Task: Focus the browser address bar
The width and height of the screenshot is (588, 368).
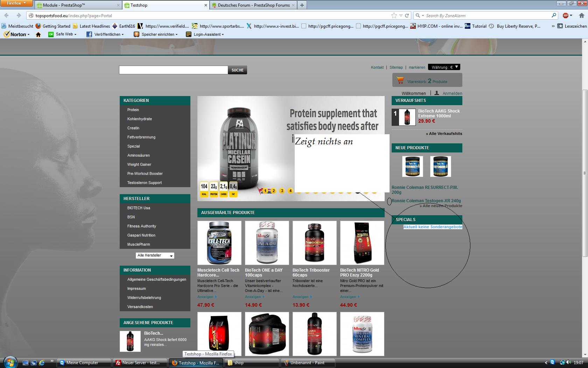Action: click(x=210, y=15)
